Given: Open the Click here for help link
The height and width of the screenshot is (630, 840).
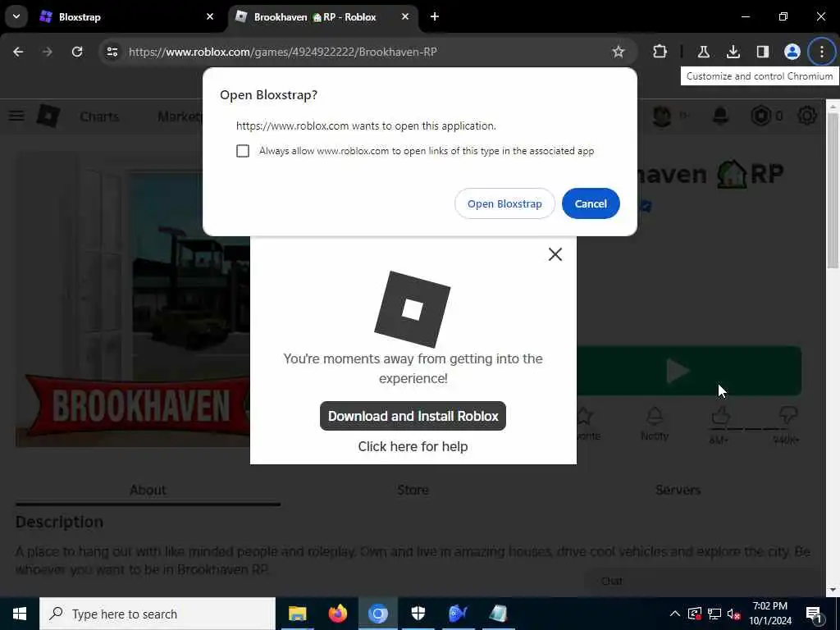Looking at the screenshot, I should click(413, 446).
